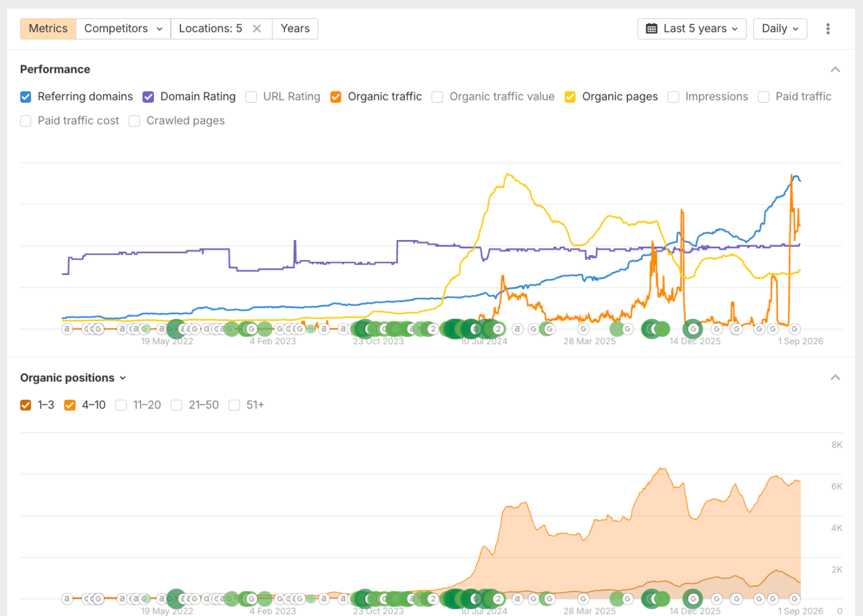Enable the 51+ positions checkbox

pyautogui.click(x=235, y=405)
